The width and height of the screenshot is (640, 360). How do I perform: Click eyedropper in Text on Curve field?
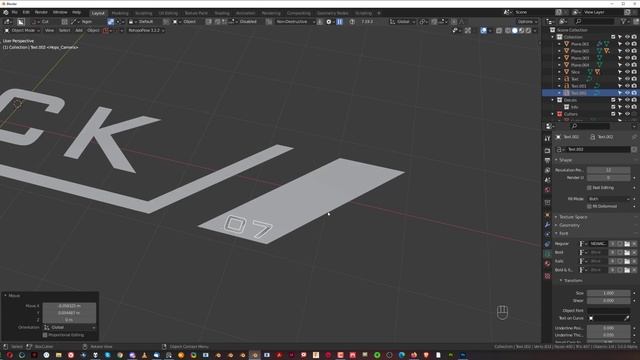[x=627, y=318]
